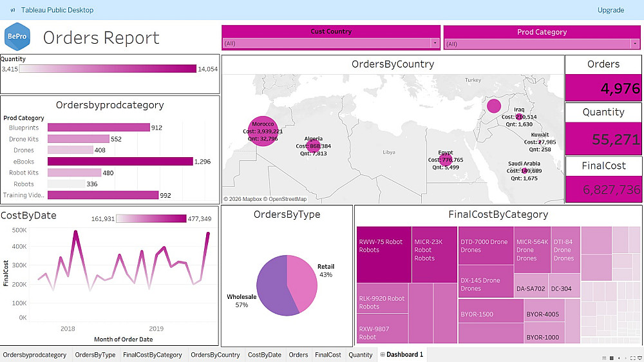The width and height of the screenshot is (644, 362).
Task: Enter presentation mode using fullscreen icon
Action: (633, 358)
